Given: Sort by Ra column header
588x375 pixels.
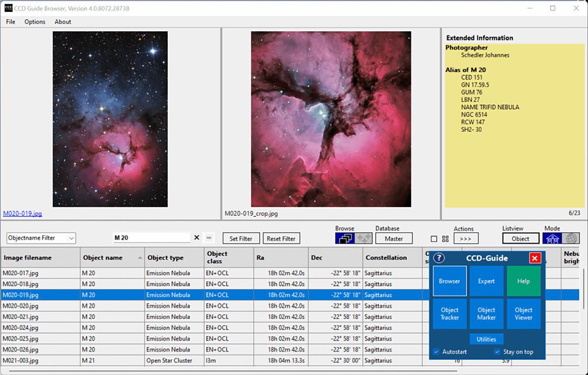Looking at the screenshot, I should click(x=281, y=257).
